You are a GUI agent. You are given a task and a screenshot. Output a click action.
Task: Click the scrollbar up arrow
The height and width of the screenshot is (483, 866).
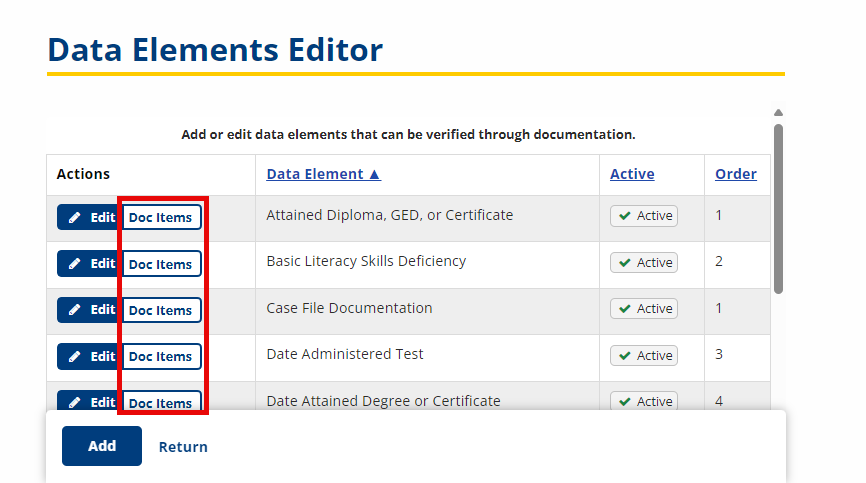(x=778, y=113)
